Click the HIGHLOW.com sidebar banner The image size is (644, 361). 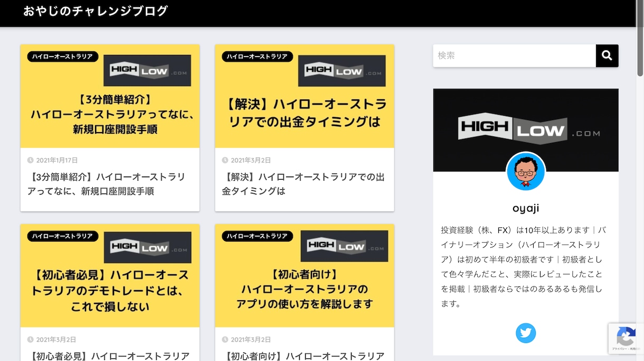tap(526, 130)
